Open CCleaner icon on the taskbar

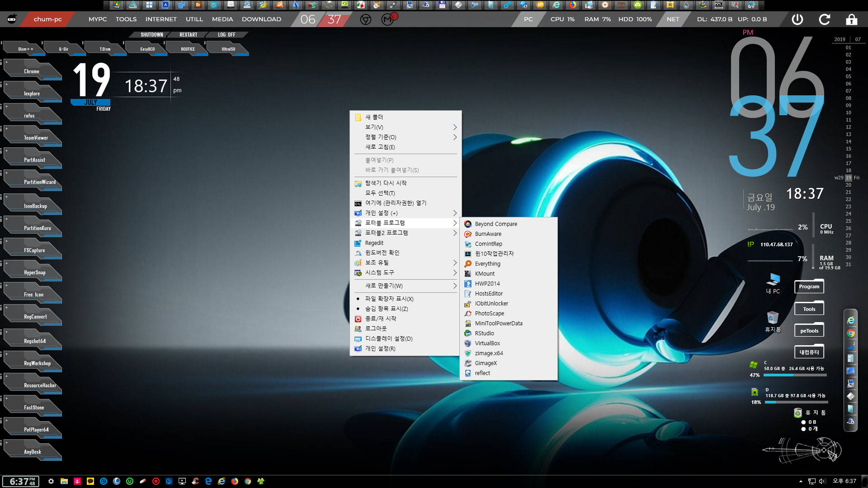[x=195, y=481]
